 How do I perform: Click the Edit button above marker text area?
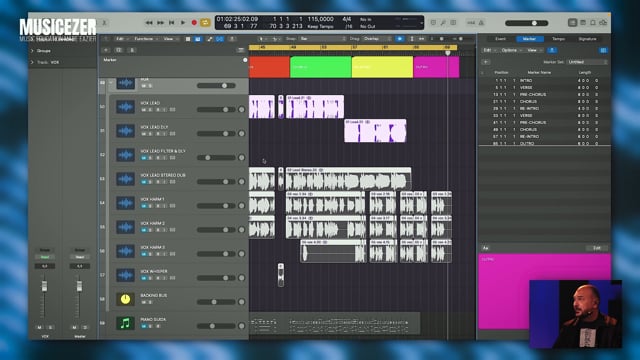pos(596,248)
